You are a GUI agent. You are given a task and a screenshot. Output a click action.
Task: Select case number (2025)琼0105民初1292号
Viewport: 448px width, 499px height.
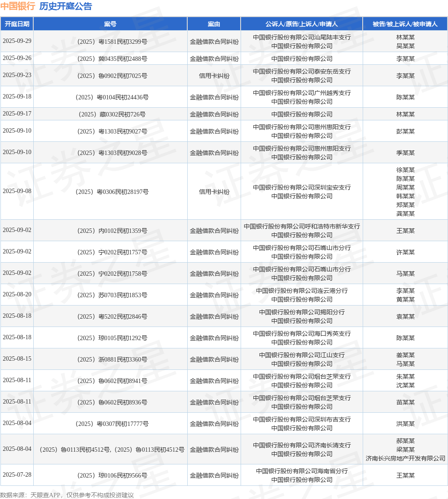click(112, 338)
